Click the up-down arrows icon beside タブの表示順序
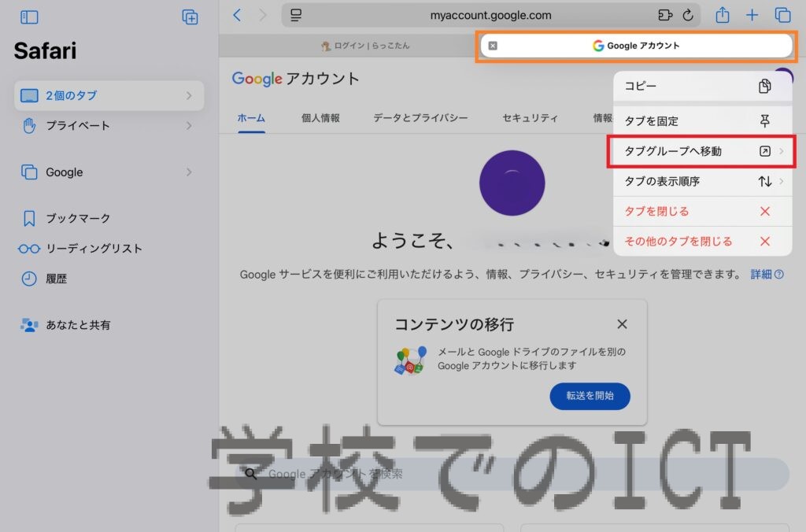Screen dimensions: 806x532 pos(765,181)
